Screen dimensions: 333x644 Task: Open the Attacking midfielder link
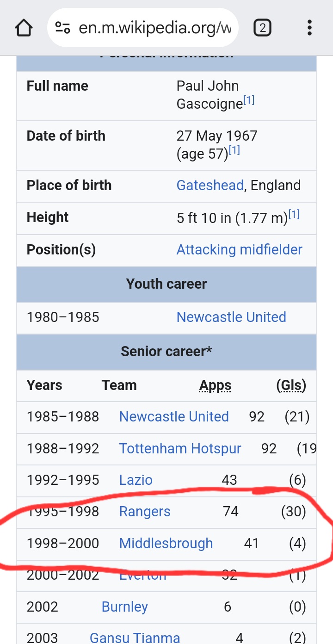239,249
